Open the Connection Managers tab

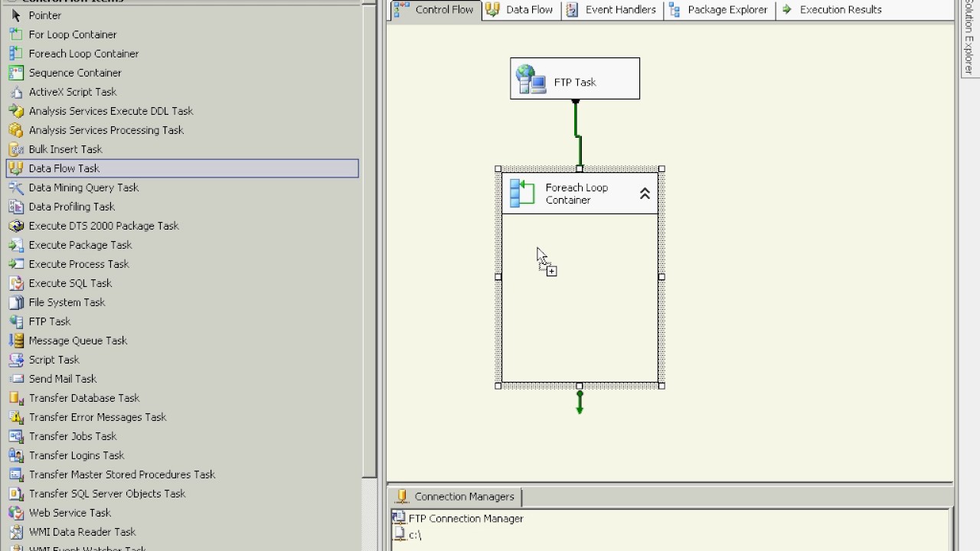coord(456,497)
